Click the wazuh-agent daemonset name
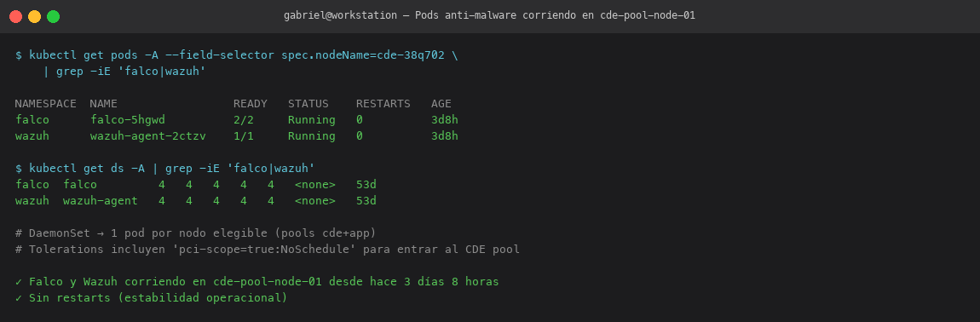 pos(100,201)
